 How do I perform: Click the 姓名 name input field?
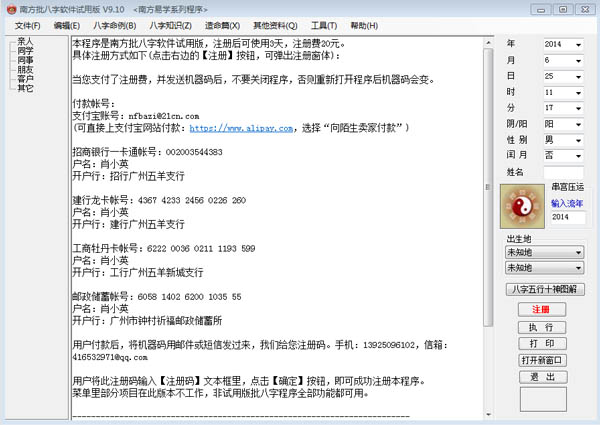(563, 172)
